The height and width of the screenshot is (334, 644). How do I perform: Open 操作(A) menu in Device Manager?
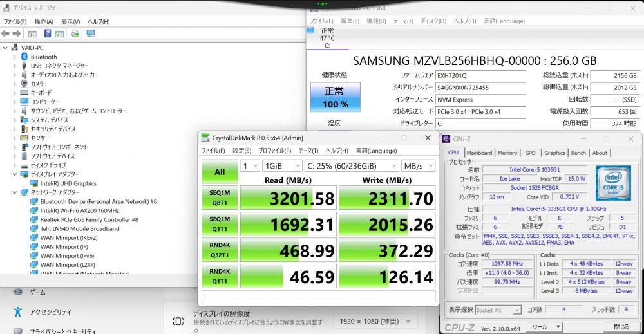coord(44,21)
